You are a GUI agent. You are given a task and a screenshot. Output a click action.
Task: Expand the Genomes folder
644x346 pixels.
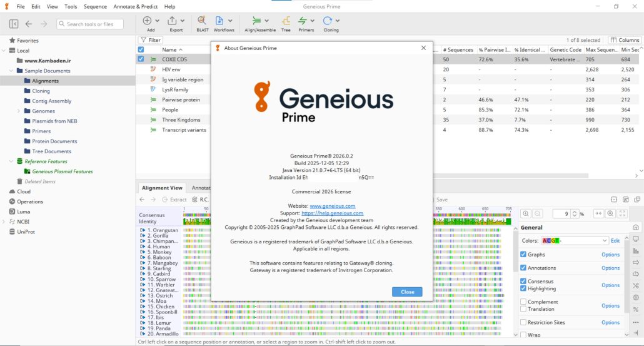tap(19, 111)
